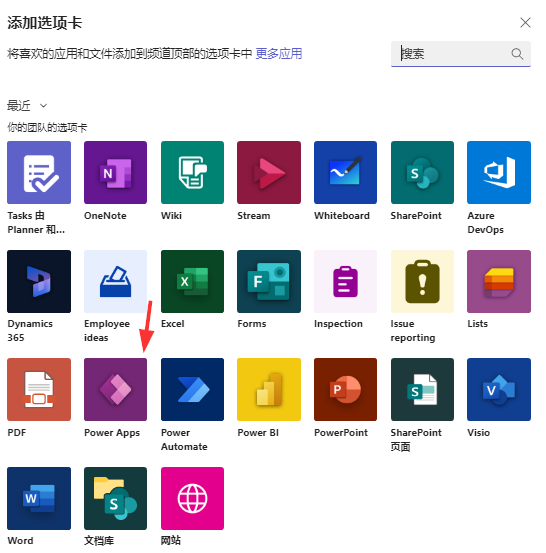This screenshot has width=546, height=553.
Task: Choose the 网站 website app tile
Action: (x=192, y=498)
